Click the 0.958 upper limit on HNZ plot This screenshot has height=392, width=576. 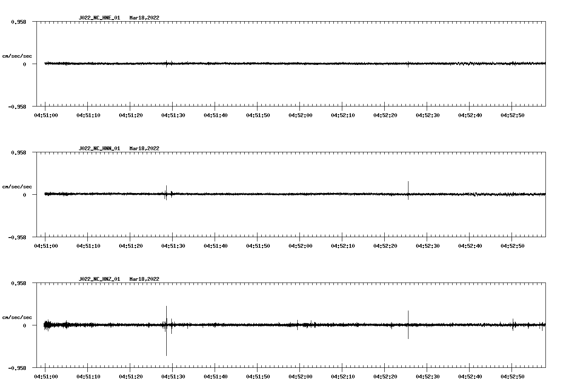point(19,283)
